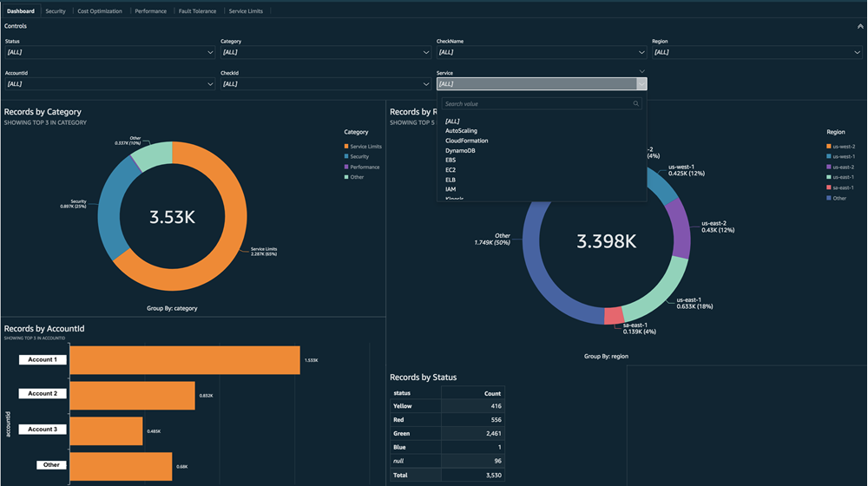
Task: Click the Count column header in status table
Action: 491,393
